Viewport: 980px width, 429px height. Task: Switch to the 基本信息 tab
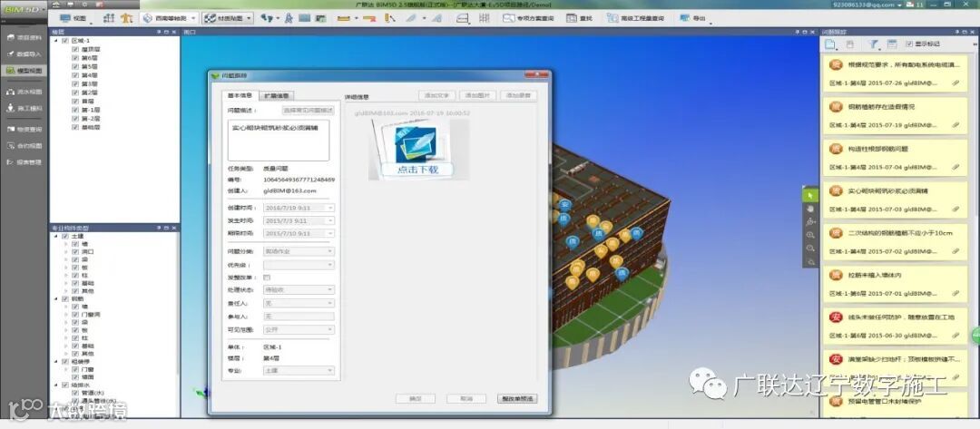point(240,95)
